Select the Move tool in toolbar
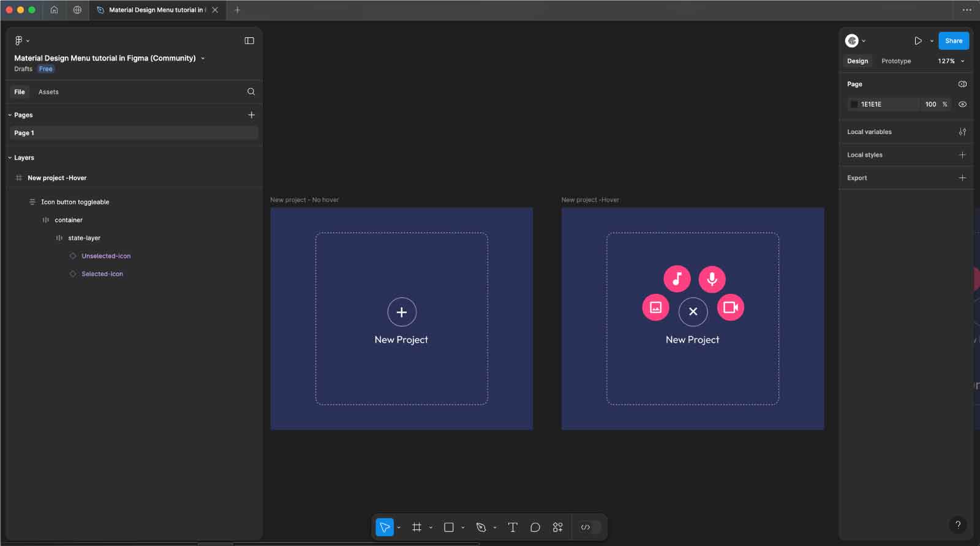980x546 pixels. coord(384,527)
